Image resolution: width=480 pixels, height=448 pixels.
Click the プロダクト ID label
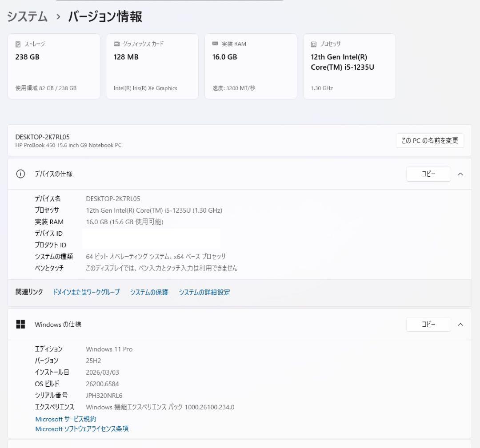click(x=51, y=245)
